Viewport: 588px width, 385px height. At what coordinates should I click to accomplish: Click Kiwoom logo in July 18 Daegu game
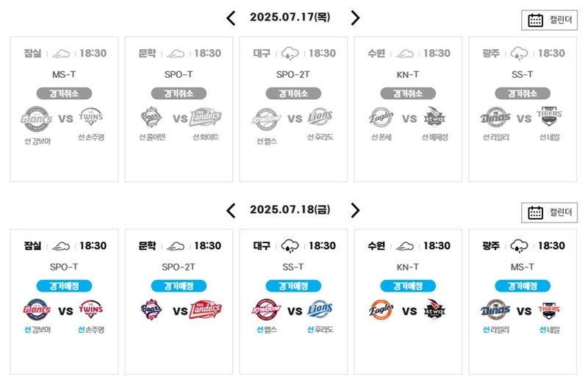266,309
